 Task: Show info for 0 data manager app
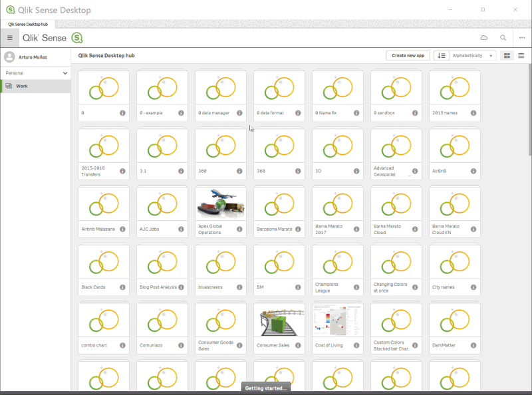point(239,113)
